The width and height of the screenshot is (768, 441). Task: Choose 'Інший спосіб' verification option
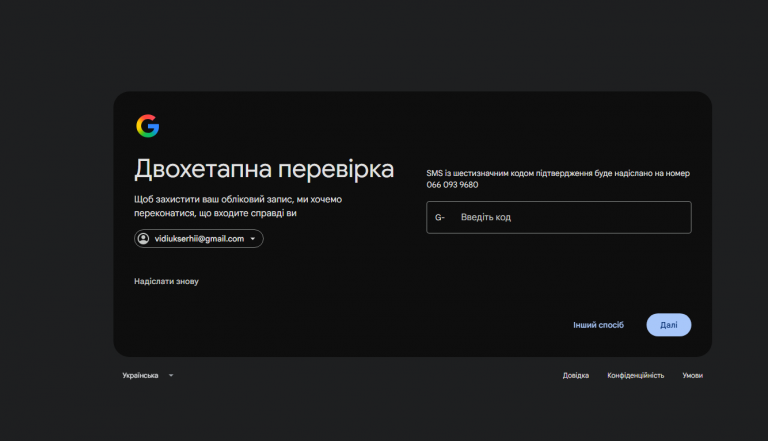[x=599, y=325]
